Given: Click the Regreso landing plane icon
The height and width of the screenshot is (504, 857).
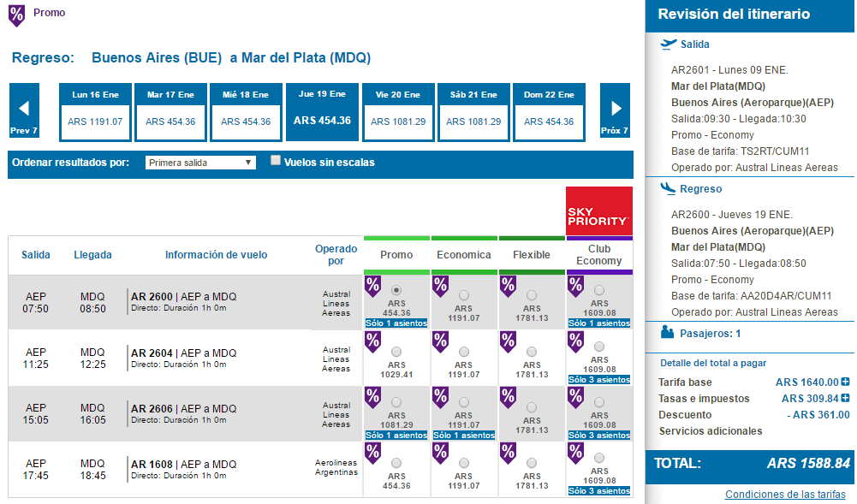Looking at the screenshot, I should point(668,188).
